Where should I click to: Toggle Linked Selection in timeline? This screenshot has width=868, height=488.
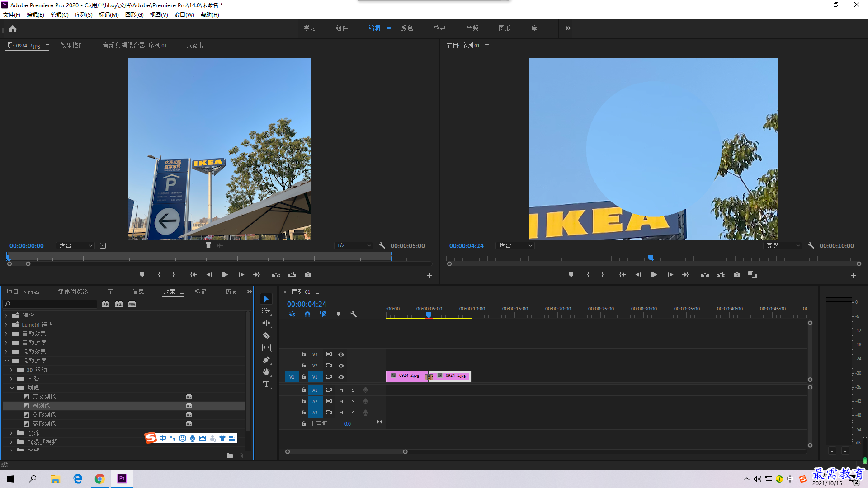(x=323, y=314)
